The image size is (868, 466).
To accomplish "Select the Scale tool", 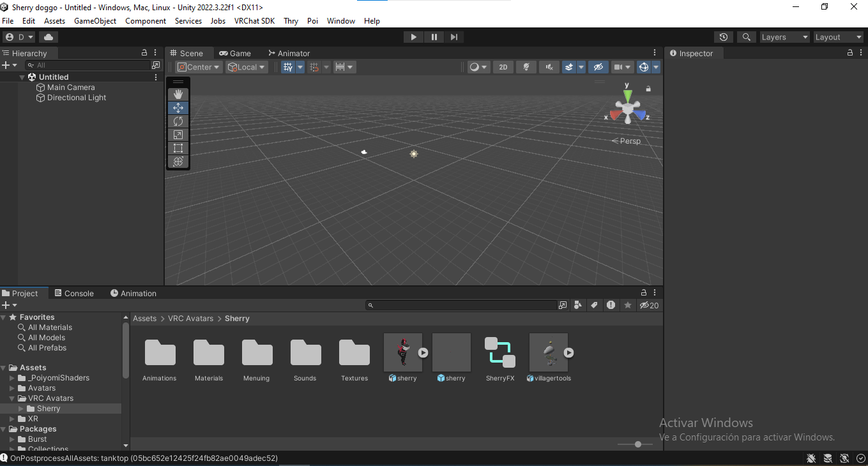I will (178, 135).
